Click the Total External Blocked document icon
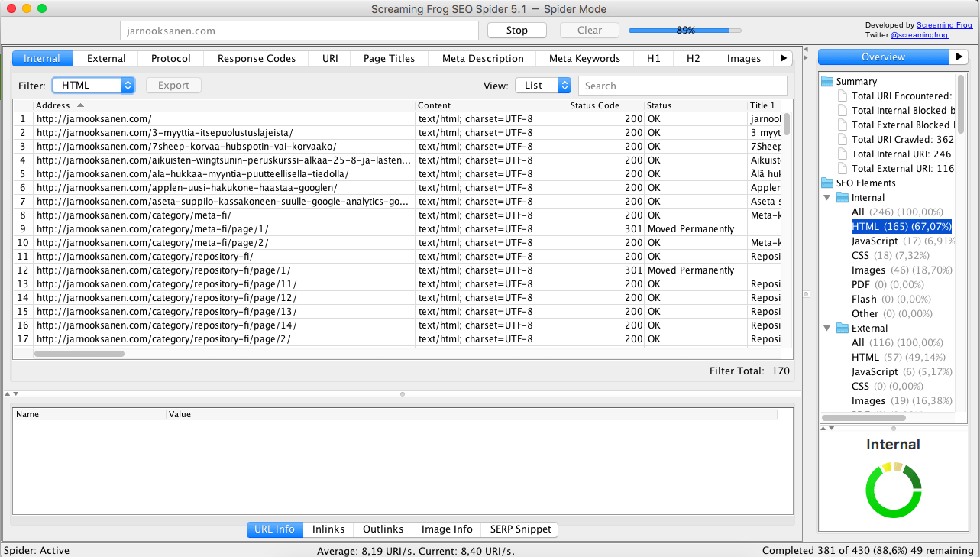980x557 pixels. click(x=843, y=125)
